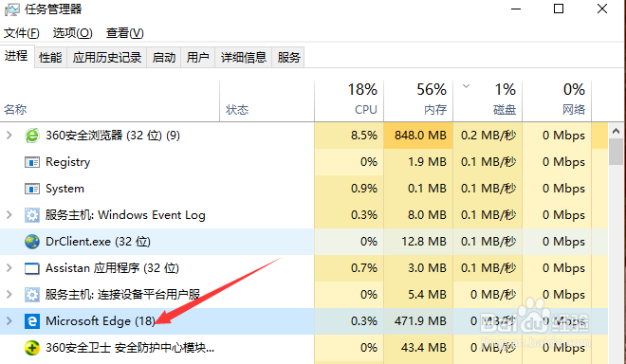This screenshot has width=626, height=364.
Task: Maximize the Task Manager window
Action: coord(559,9)
